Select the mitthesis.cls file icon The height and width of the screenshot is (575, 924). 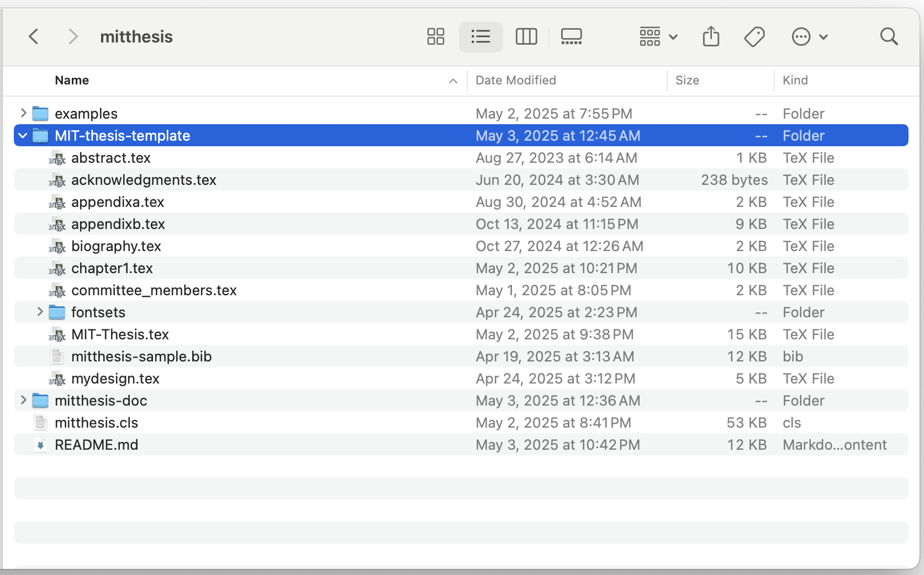[x=40, y=423]
